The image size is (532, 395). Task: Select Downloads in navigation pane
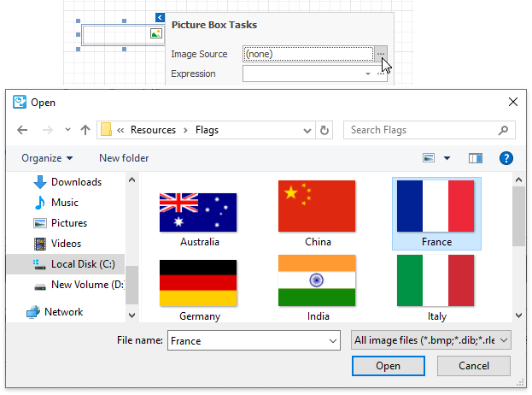coord(76,182)
